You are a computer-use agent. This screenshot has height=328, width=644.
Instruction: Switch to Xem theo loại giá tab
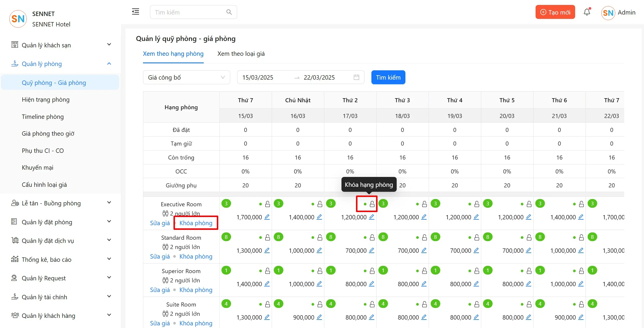point(241,54)
